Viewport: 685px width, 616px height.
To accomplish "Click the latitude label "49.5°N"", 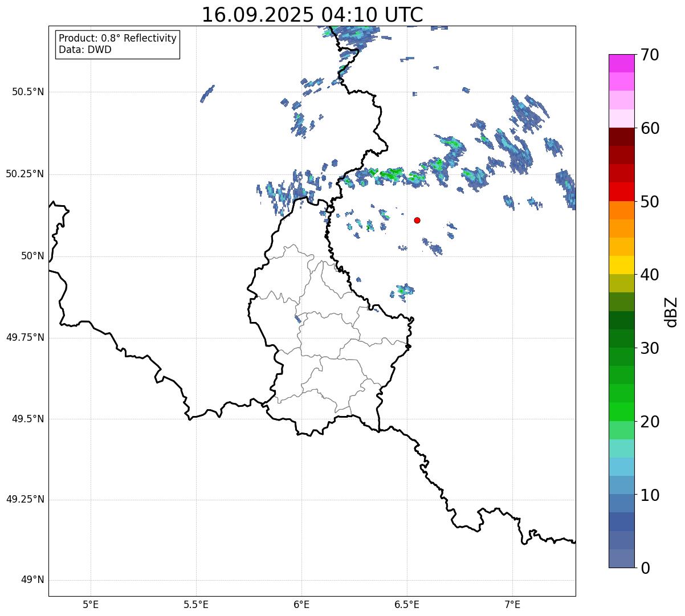I will 28,419.
